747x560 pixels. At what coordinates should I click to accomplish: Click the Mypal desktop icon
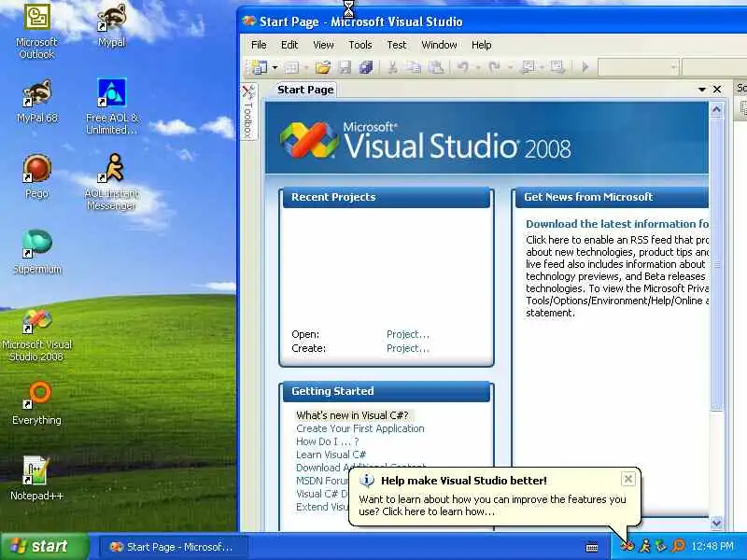tap(111, 26)
